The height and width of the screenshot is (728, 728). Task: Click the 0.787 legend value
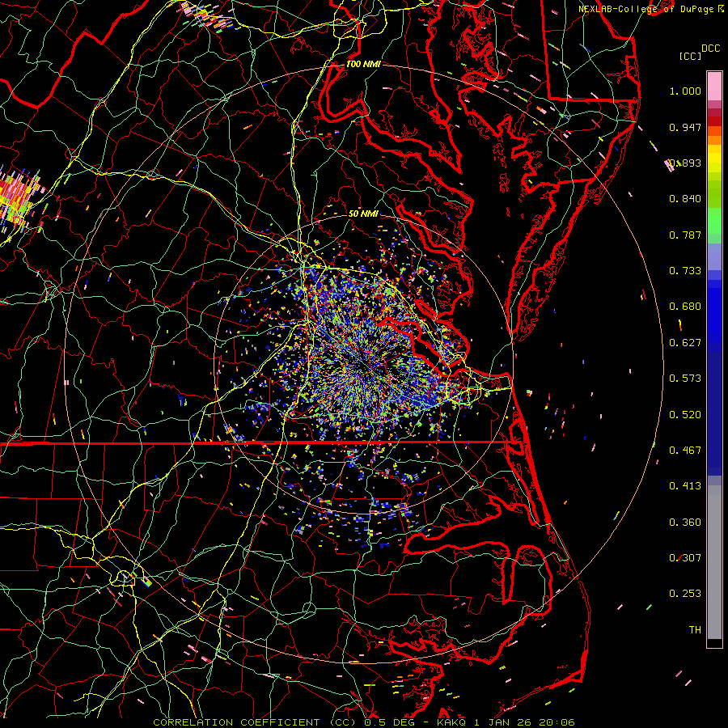(685, 235)
